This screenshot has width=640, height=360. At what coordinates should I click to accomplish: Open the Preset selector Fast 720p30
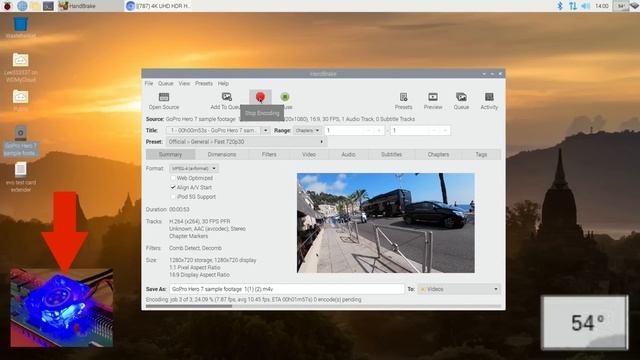246,142
